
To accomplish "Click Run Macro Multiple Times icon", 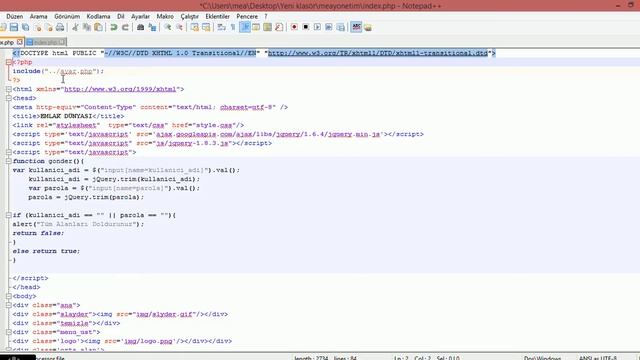I will point(329,27).
